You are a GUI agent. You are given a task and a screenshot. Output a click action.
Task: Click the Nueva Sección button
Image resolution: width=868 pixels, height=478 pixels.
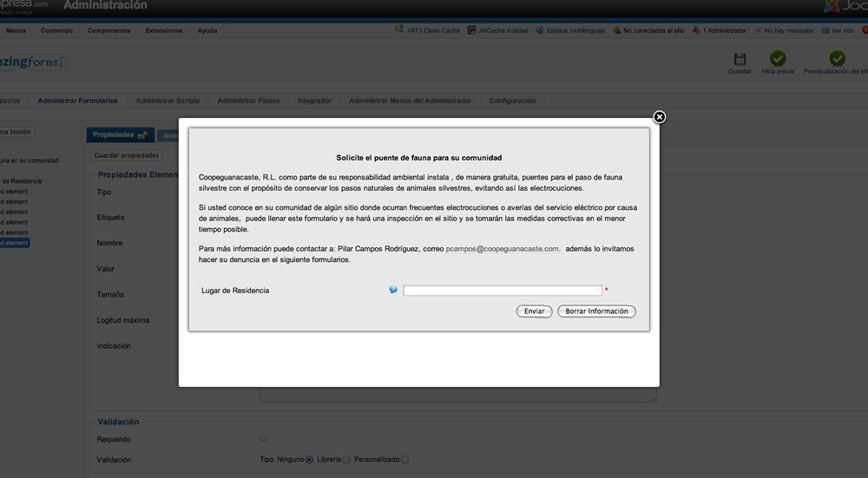(x=16, y=132)
